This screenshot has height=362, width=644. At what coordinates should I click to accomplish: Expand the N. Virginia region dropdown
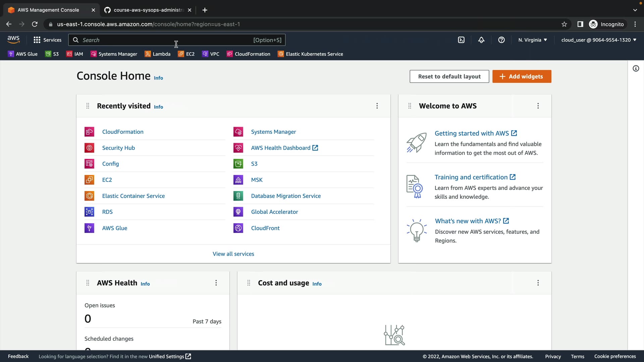[532, 40]
